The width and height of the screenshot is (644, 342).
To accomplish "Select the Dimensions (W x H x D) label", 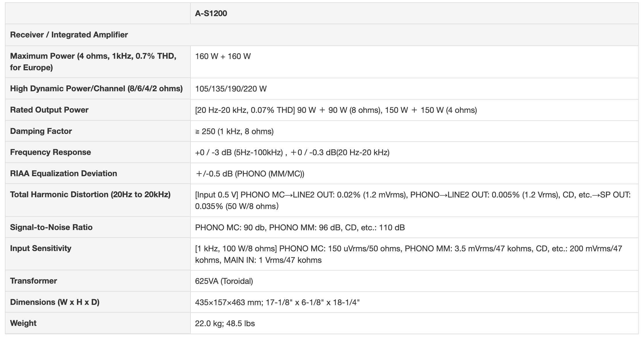I will [55, 302].
